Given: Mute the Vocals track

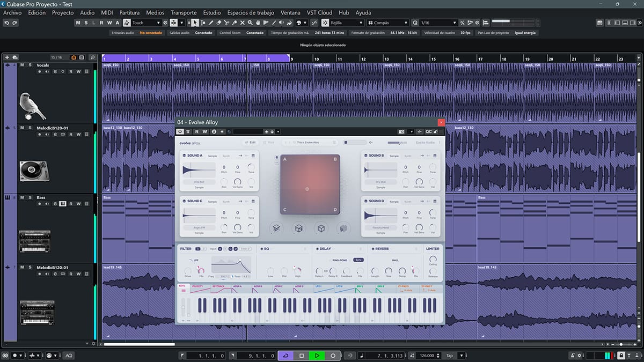Looking at the screenshot, I should (22, 65).
